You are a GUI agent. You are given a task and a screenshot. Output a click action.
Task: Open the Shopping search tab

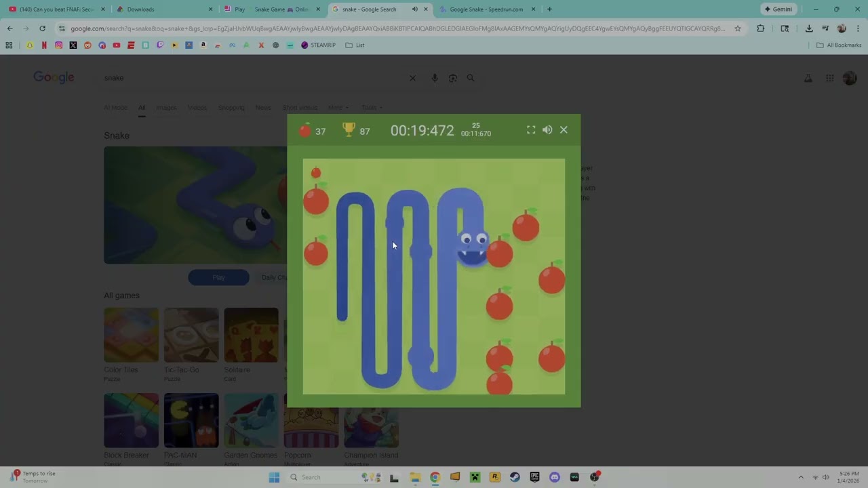[x=231, y=108]
